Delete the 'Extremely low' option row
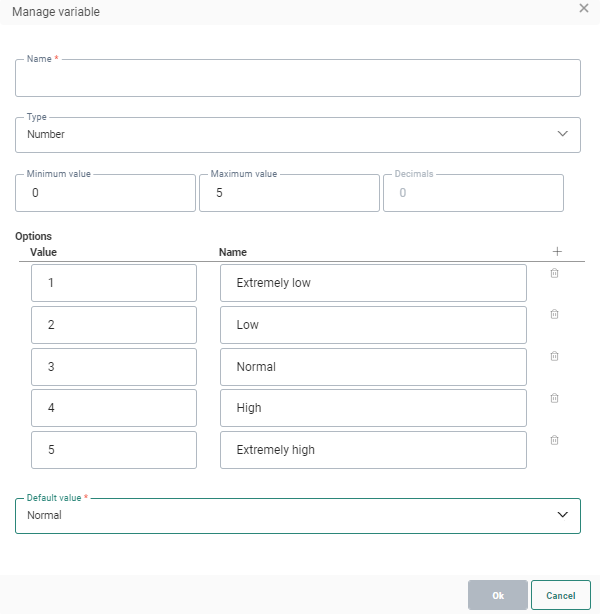600x614 pixels. pyautogui.click(x=554, y=273)
